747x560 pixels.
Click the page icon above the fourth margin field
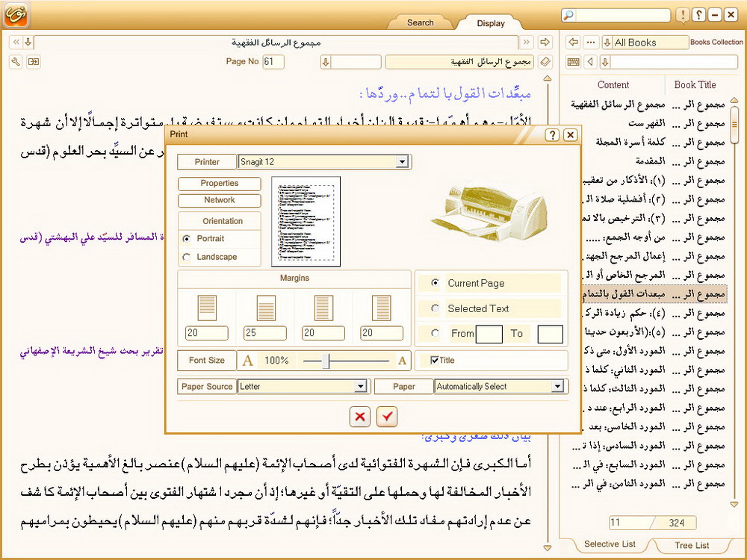point(382,308)
